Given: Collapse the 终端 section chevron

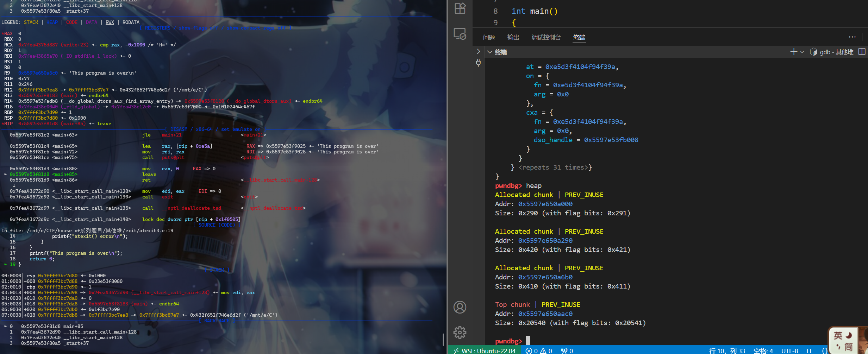Looking at the screenshot, I should (489, 52).
